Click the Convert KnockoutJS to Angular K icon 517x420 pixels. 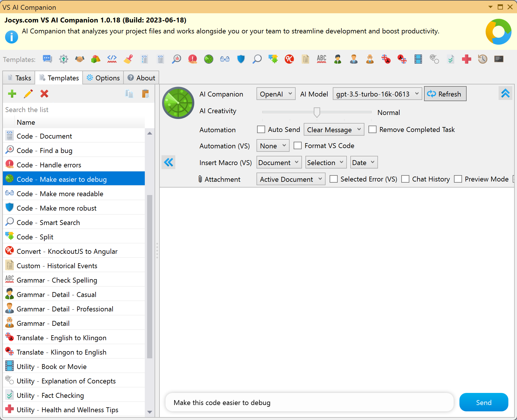pyautogui.click(x=9, y=250)
